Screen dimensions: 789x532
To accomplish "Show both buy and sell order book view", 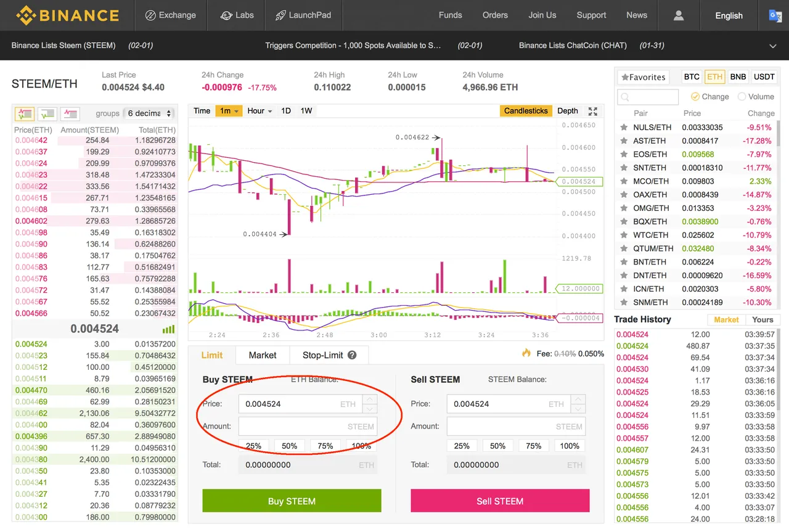I will 25,113.
